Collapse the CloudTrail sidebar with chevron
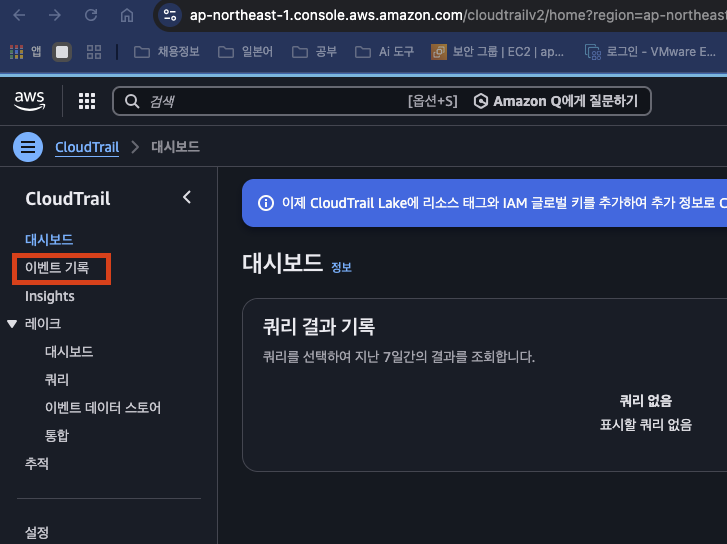Viewport: 727px width, 544px height. point(187,197)
